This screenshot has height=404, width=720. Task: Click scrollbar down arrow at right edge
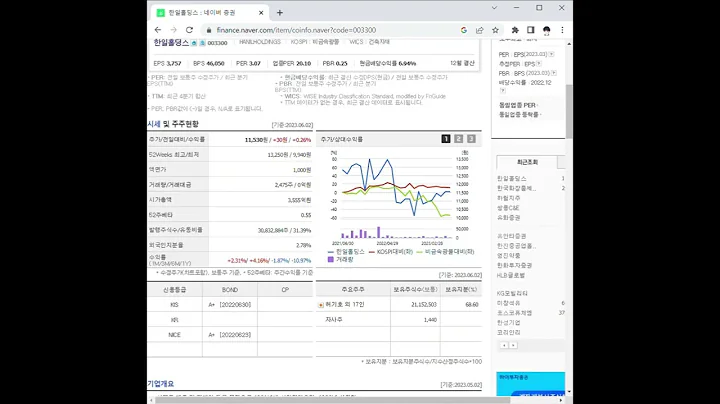569,392
